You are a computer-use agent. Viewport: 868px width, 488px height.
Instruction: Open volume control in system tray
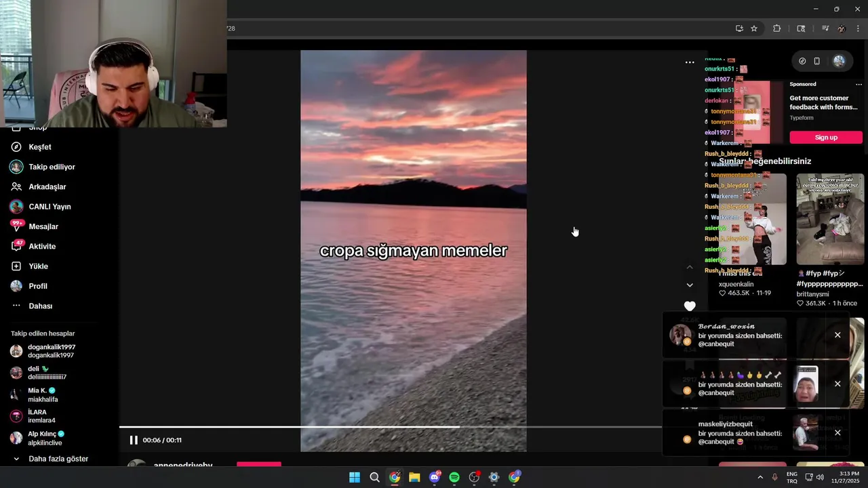point(820,478)
